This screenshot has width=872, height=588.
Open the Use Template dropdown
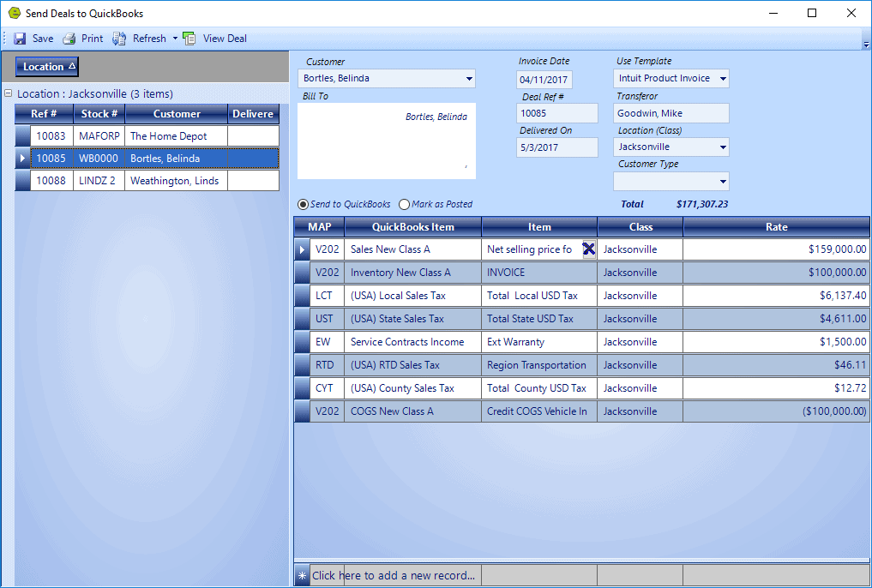pyautogui.click(x=723, y=79)
